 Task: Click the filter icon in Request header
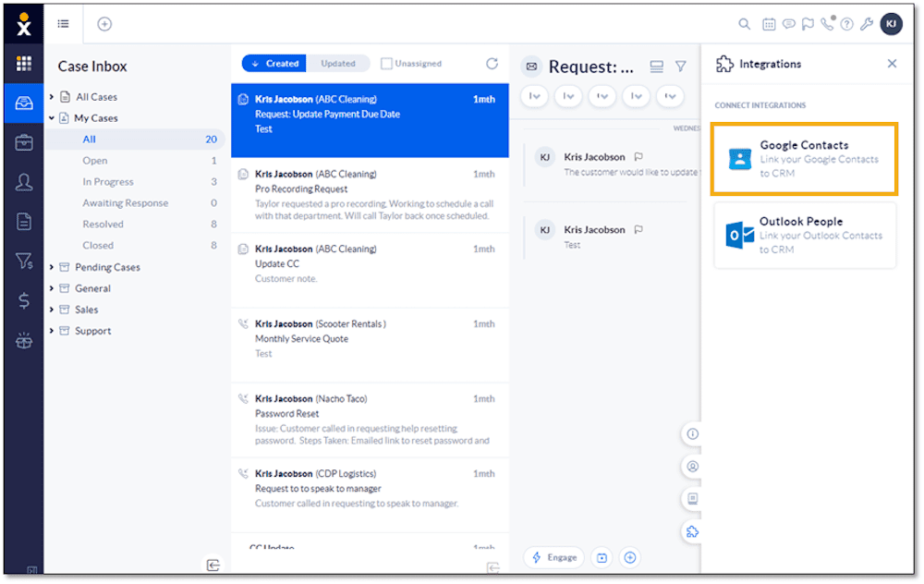pos(681,67)
